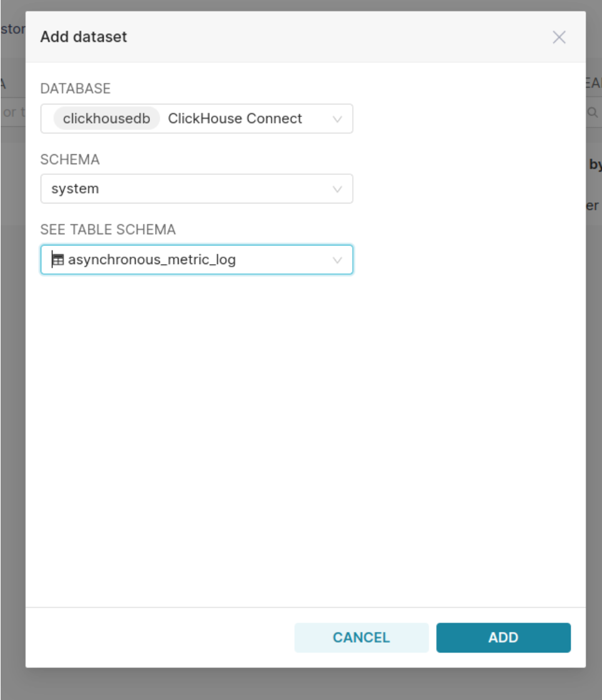This screenshot has width=602, height=700.
Task: Open the system schema selector
Action: (x=197, y=189)
